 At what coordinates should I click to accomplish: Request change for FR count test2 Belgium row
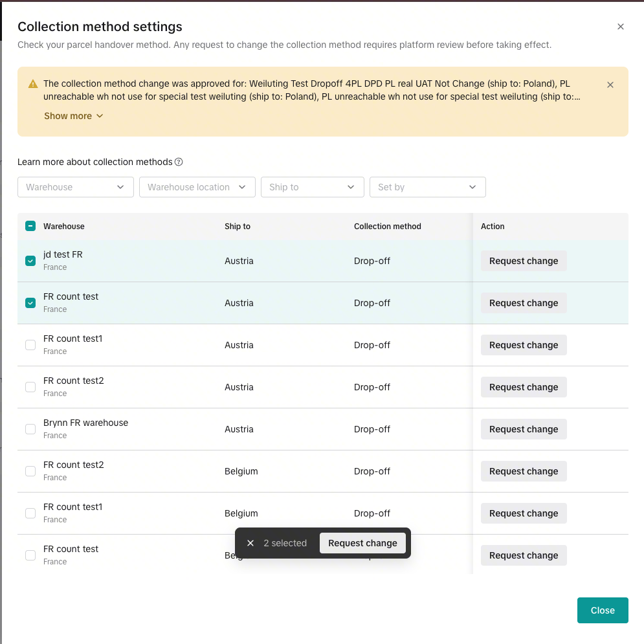524,471
